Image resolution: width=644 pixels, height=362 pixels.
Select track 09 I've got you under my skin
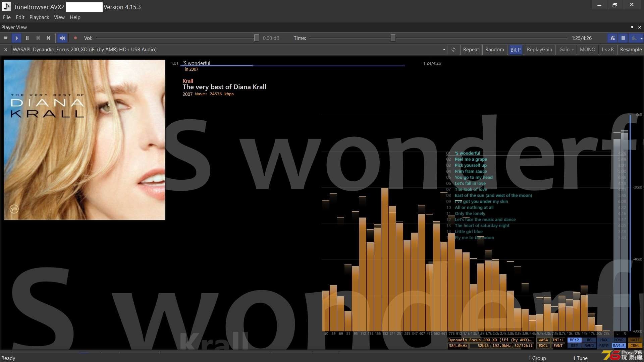pos(481,201)
